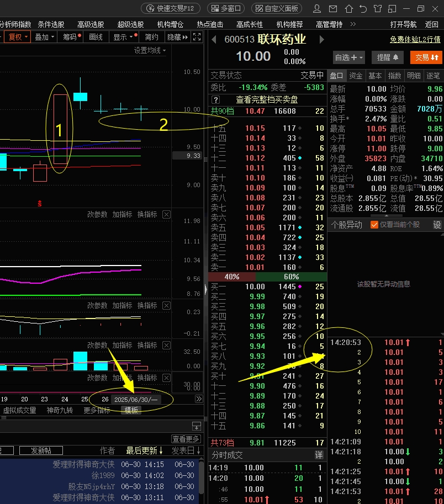Viewport: 444px width, 504px height.
Task: Click 查看完整档买卖盘 link
Action: point(267,100)
